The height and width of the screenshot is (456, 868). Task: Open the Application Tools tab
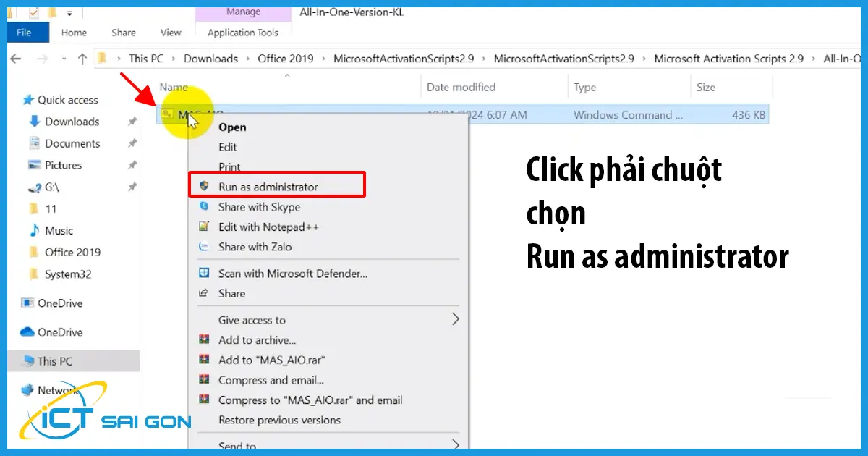243,32
